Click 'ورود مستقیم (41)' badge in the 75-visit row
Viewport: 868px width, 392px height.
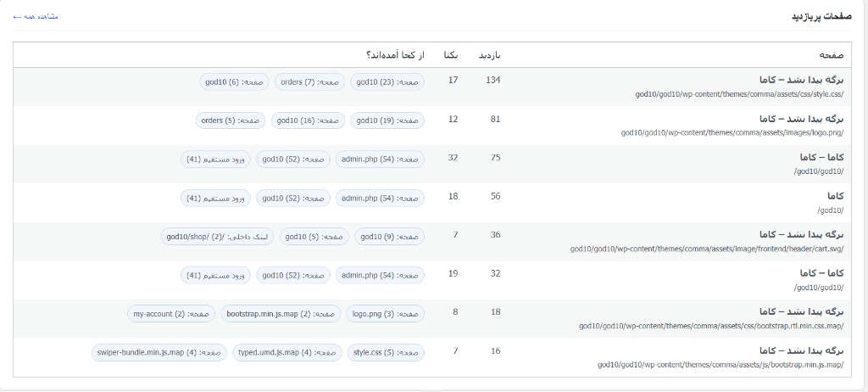[x=215, y=160]
